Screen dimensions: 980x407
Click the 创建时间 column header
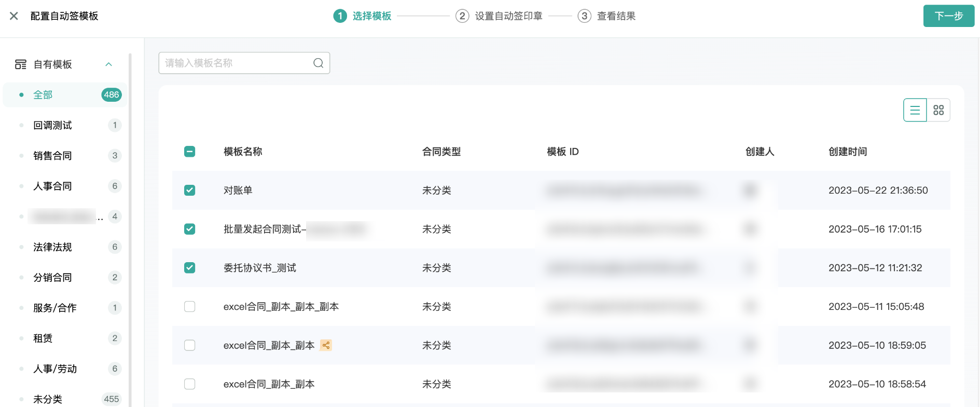pyautogui.click(x=848, y=152)
